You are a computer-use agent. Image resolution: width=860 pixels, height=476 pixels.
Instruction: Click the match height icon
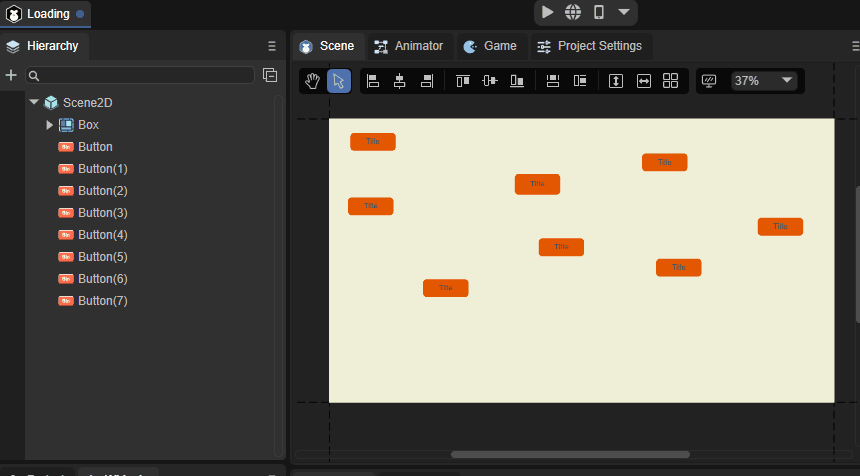616,81
